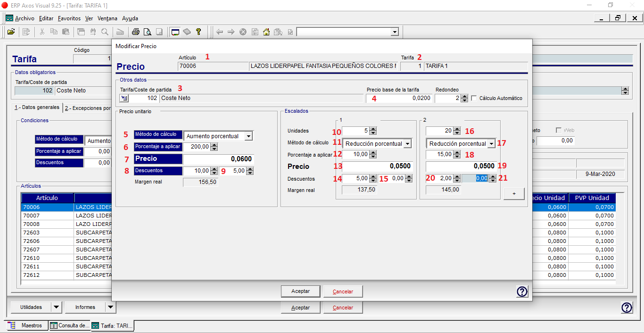The width and height of the screenshot is (644, 333).
Task: Click Aceptar in Tarifa window bottom
Action: click(300, 308)
